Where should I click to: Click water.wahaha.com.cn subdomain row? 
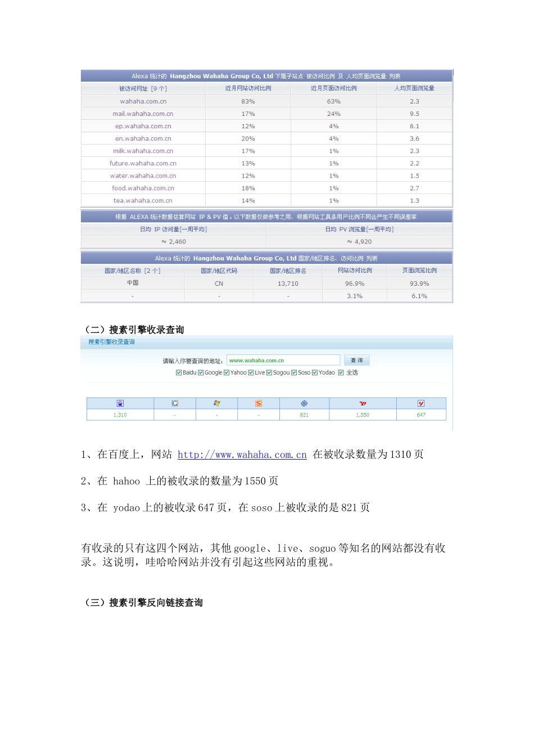coord(143,175)
